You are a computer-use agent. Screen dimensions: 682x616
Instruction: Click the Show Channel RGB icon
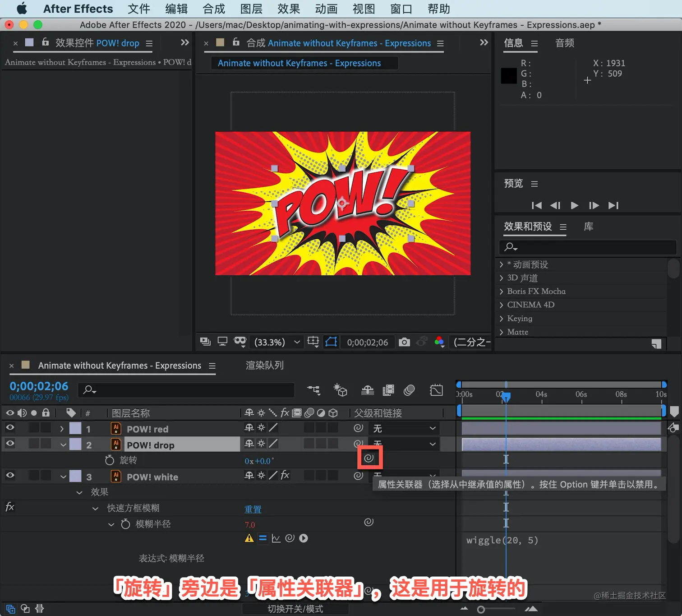click(439, 342)
